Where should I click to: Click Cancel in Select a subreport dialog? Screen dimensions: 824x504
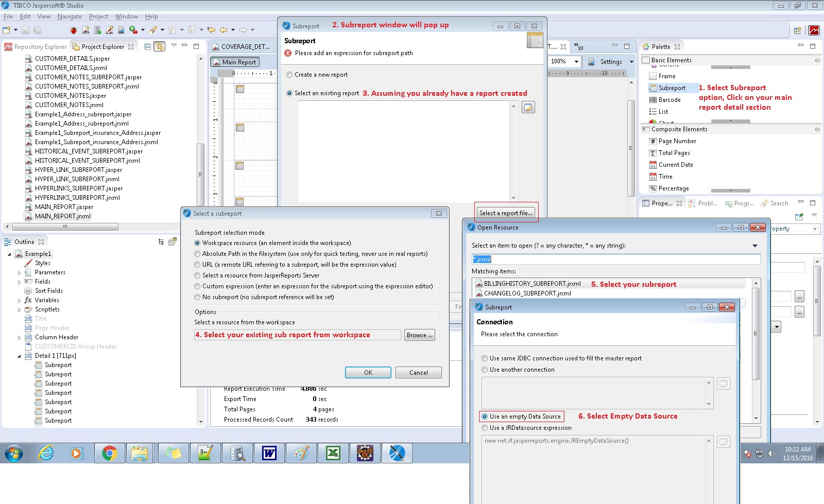[x=419, y=373]
